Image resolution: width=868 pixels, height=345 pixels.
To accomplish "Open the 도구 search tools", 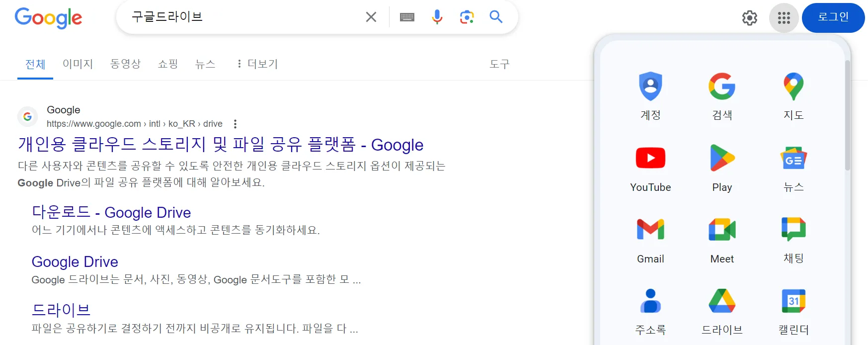I will pos(499,64).
